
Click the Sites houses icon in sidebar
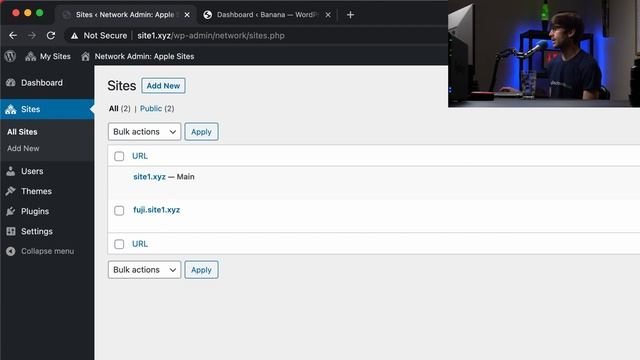(11, 109)
